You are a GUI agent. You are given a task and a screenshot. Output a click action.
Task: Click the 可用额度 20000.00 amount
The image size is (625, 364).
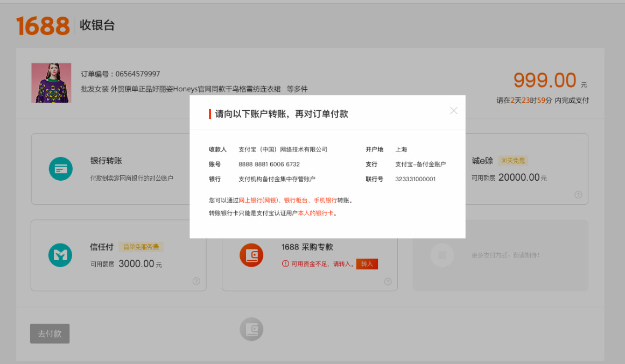509,177
